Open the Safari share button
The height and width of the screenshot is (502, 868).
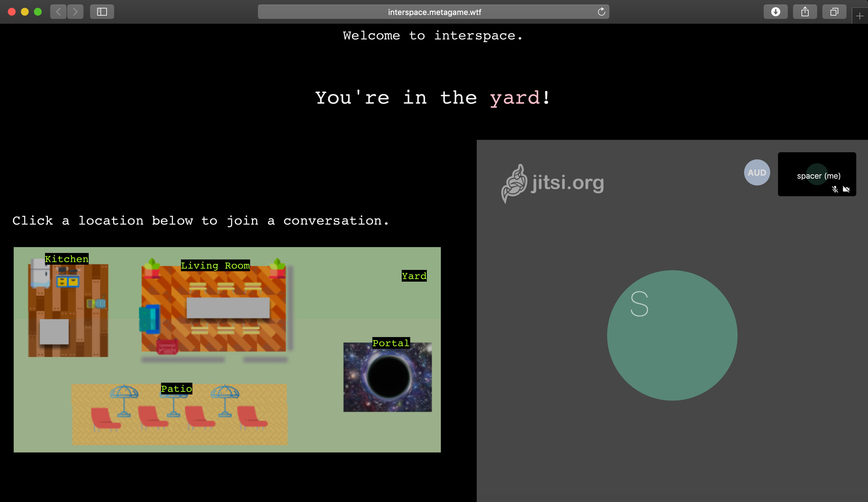coord(805,12)
